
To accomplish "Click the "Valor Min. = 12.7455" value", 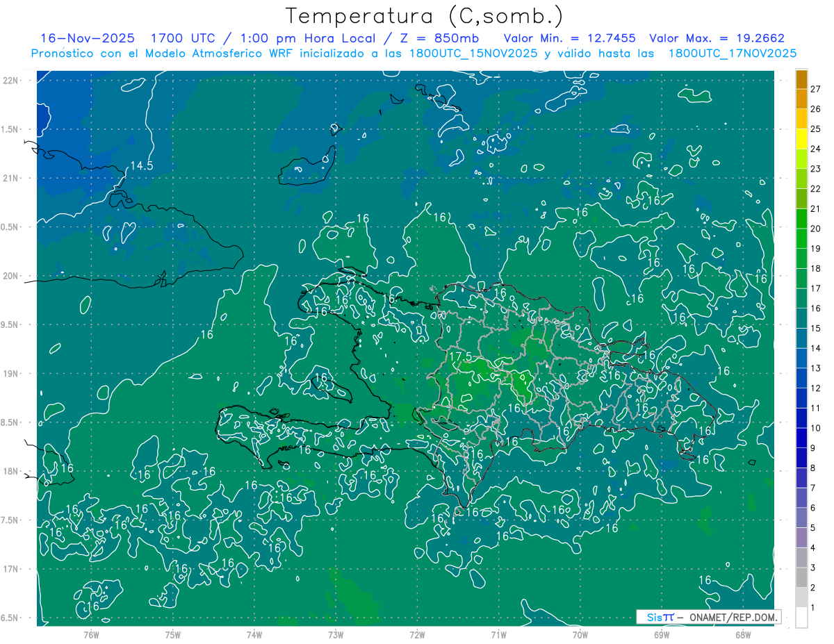I will [569, 38].
